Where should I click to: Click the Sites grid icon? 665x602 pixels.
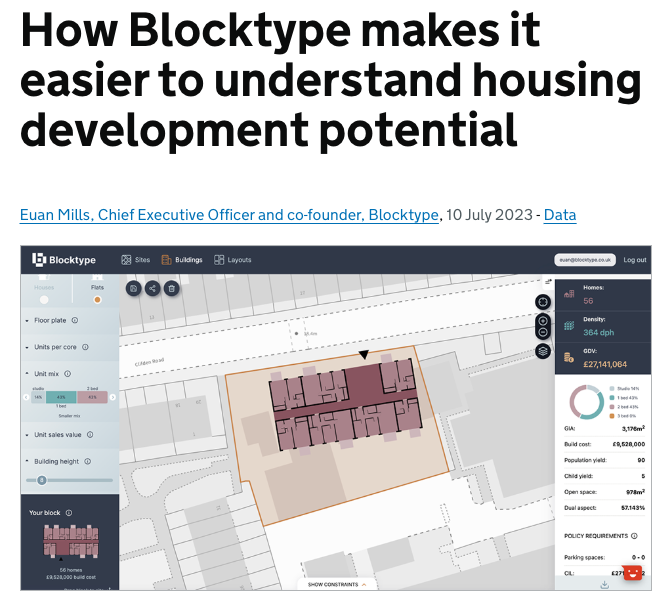tap(126, 260)
